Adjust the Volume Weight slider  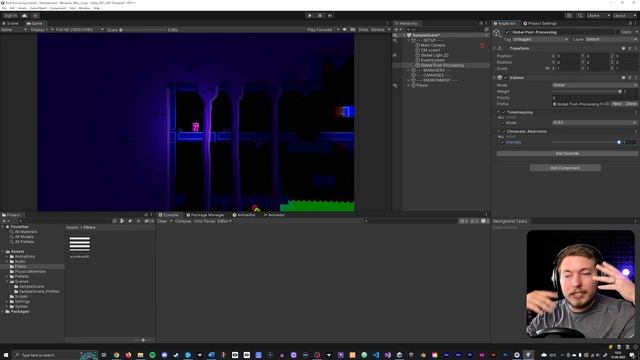point(587,91)
